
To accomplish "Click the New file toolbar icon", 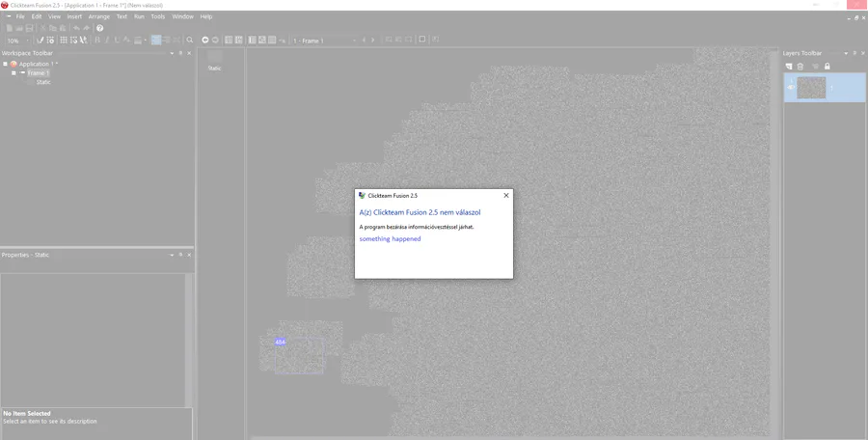I will click(x=9, y=28).
